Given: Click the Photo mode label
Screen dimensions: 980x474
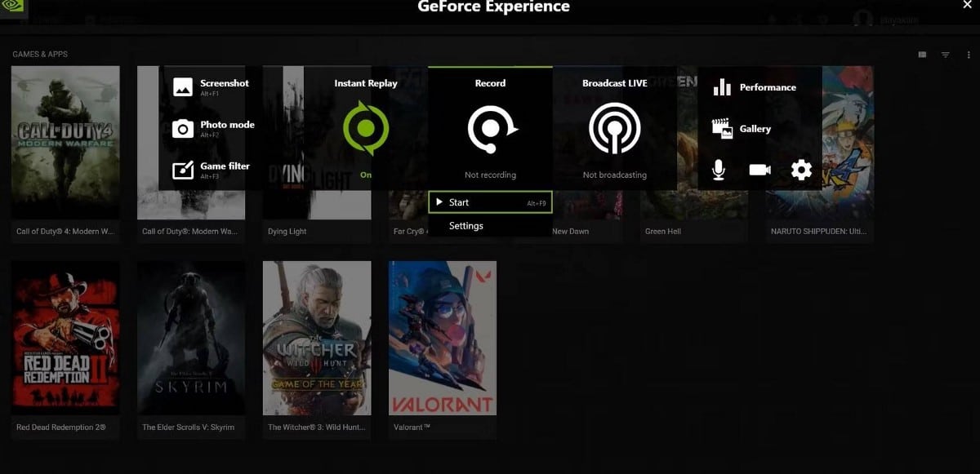Looking at the screenshot, I should 227,125.
